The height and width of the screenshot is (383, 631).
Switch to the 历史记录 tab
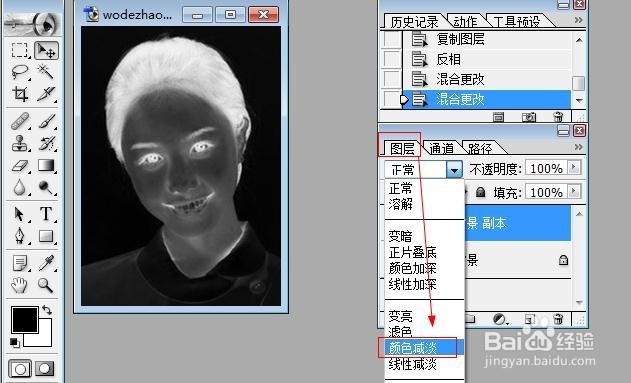[413, 22]
